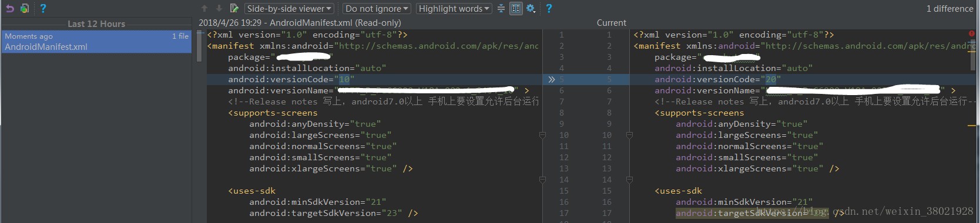Click warning stripe mark on right scrollbar
The width and height of the screenshot is (980, 223).
(x=972, y=126)
